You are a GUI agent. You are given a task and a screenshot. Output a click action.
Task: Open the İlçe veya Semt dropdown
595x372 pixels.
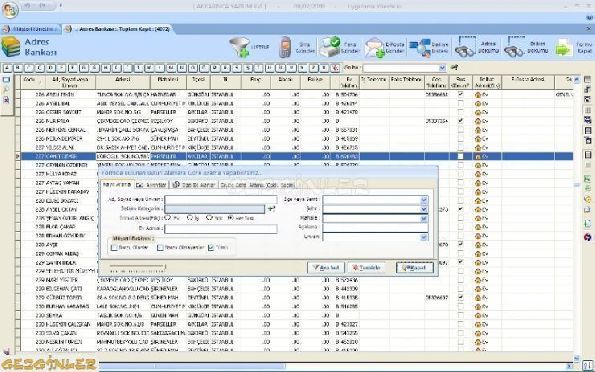click(x=424, y=200)
